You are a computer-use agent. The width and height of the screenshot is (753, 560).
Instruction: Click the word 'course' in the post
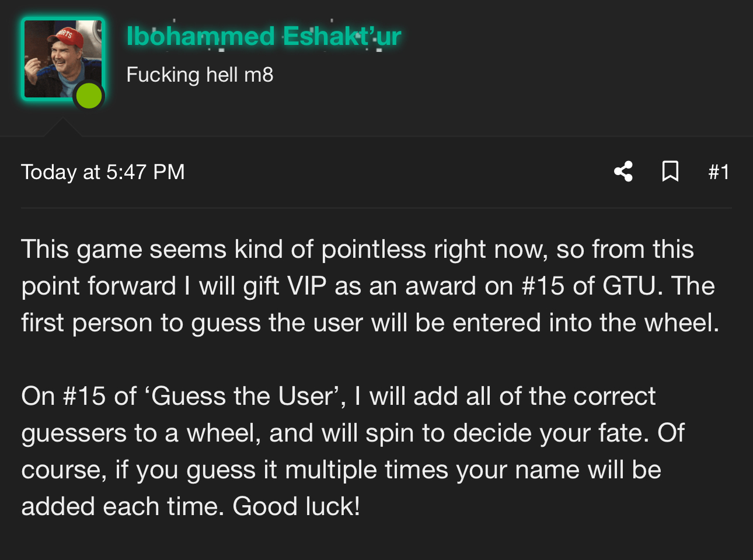point(62,470)
